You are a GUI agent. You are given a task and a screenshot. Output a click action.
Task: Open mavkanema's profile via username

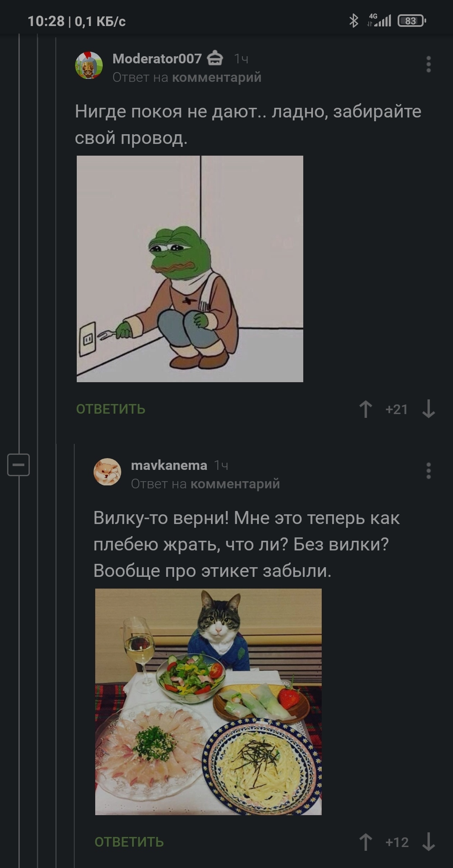169,465
